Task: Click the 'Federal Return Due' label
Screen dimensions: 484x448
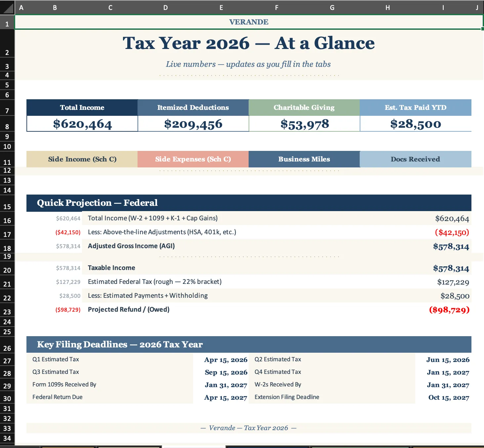Action: 58,397
